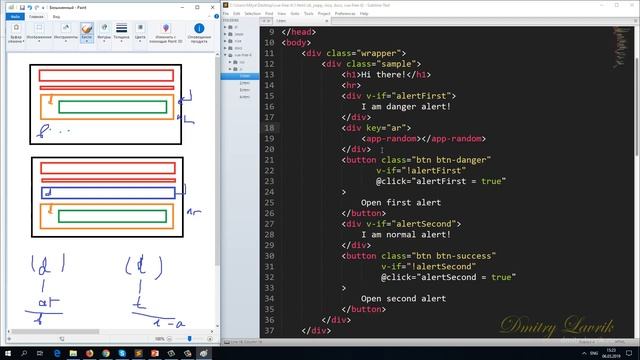The image size is (640, 360).
Task: Click the text "Hi there!" on line 13
Action: point(384,75)
